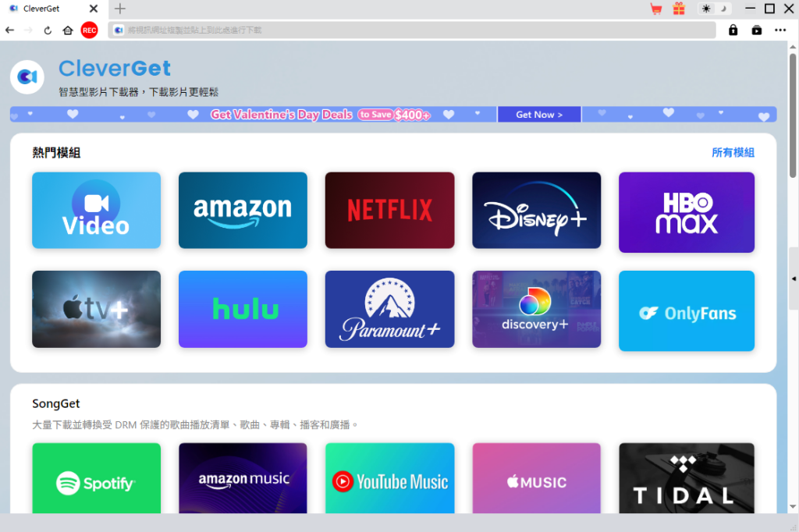This screenshot has width=799, height=532.
Task: Click the shopping cart icon
Action: pos(656,9)
